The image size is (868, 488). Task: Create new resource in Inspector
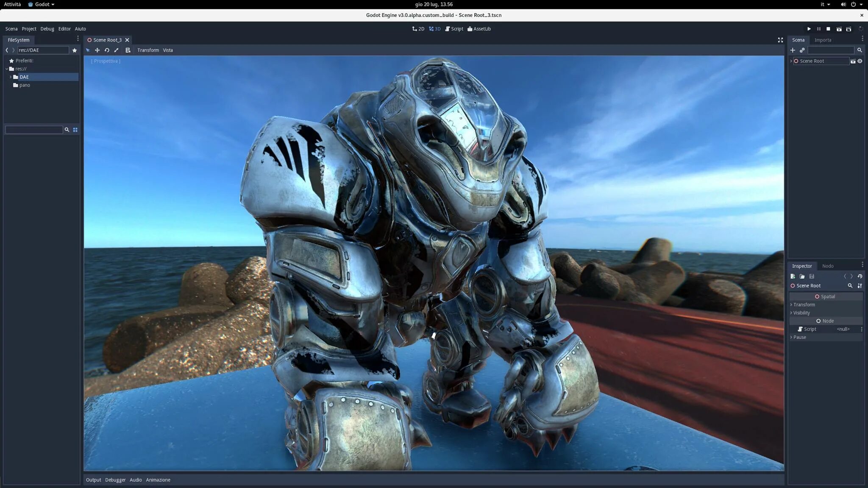(793, 276)
